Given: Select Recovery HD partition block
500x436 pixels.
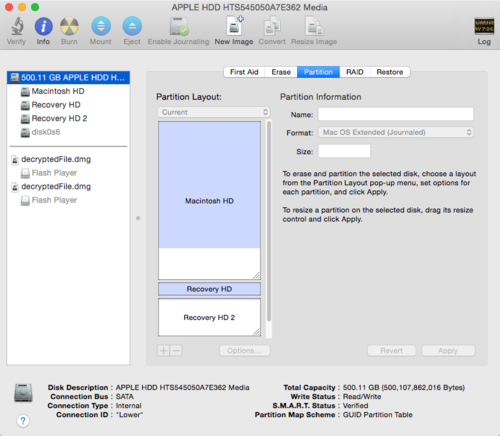Looking at the screenshot, I should [x=209, y=289].
